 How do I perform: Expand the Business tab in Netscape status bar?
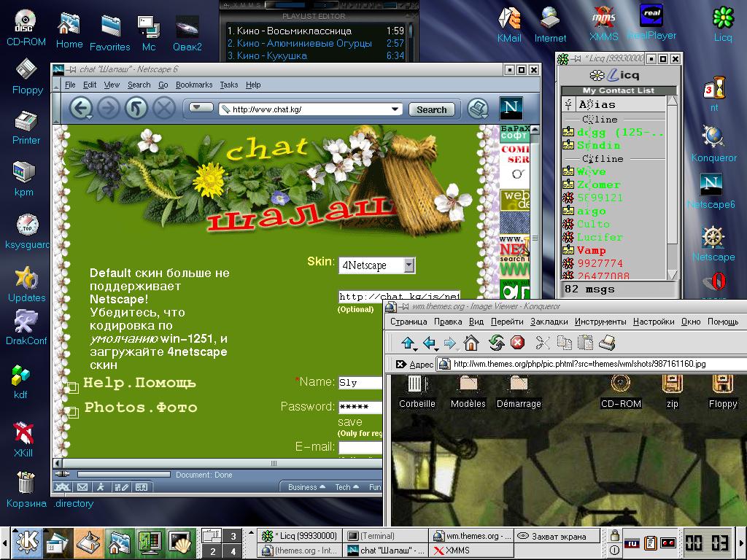[306, 487]
